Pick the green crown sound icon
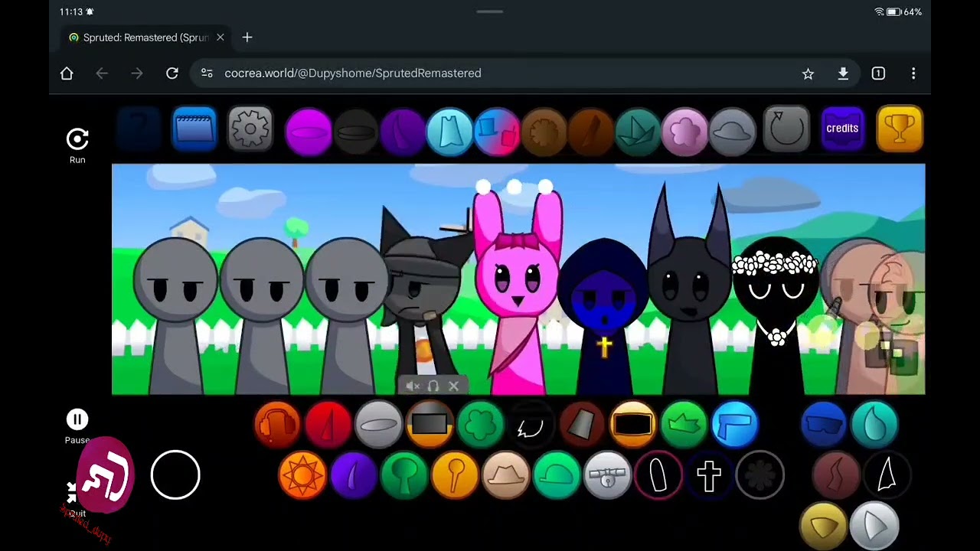980x551 pixels. 684,425
